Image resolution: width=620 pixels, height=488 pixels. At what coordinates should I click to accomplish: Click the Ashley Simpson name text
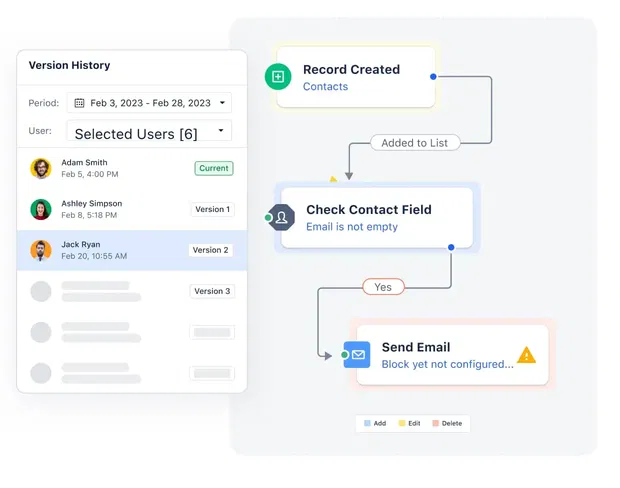(x=92, y=204)
